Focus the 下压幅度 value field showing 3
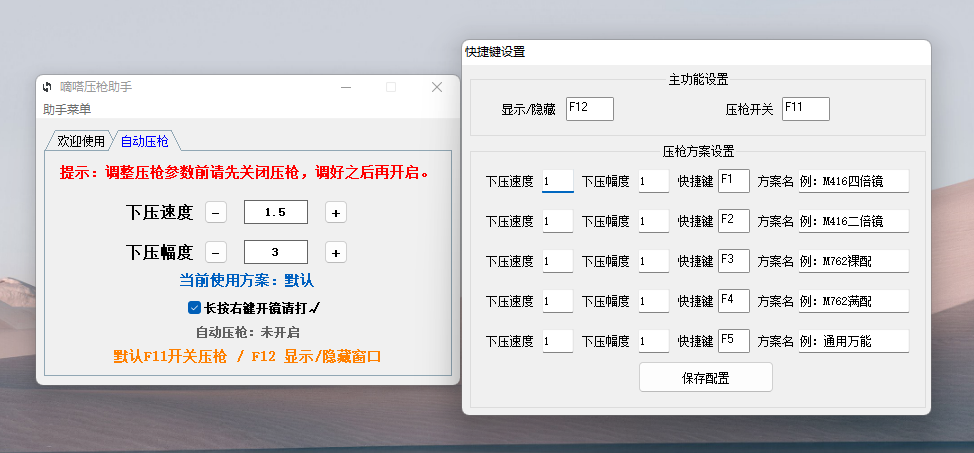The image size is (974, 453). [x=276, y=252]
